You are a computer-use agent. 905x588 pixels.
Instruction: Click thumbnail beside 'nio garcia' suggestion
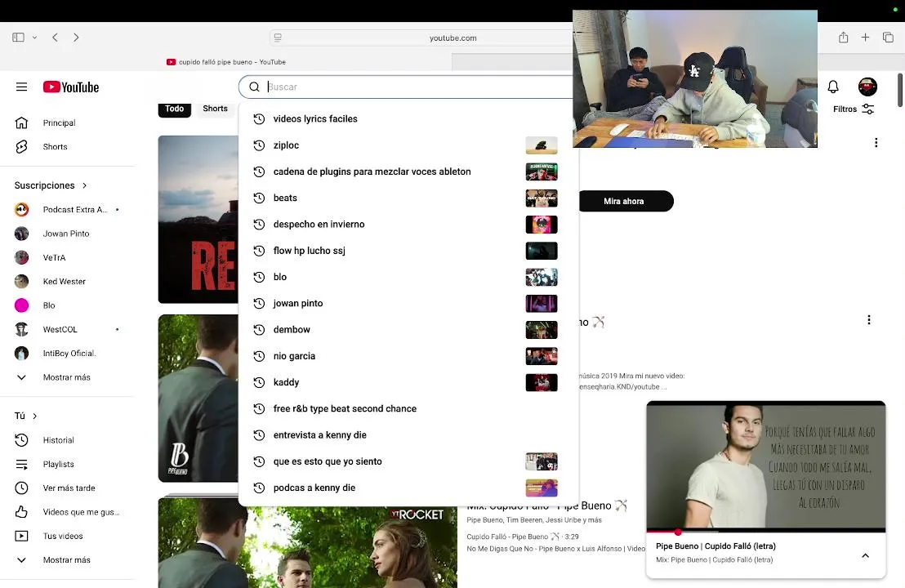coord(542,356)
